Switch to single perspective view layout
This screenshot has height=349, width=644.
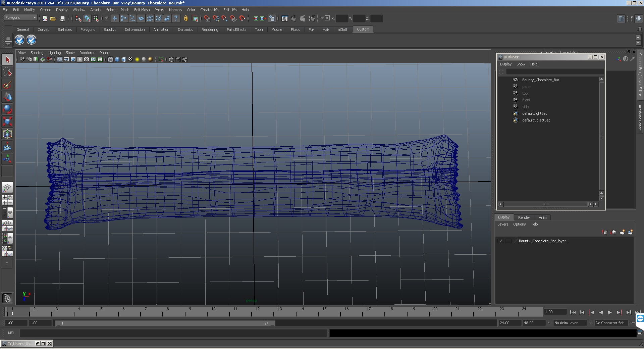click(7, 187)
